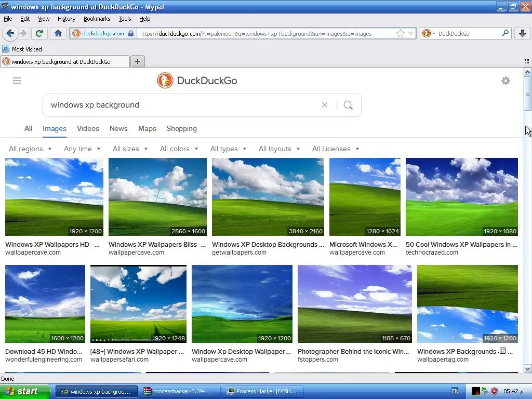Viewport: 532px width, 399px height.
Task: Switch to the Shopping tab
Action: click(x=181, y=129)
